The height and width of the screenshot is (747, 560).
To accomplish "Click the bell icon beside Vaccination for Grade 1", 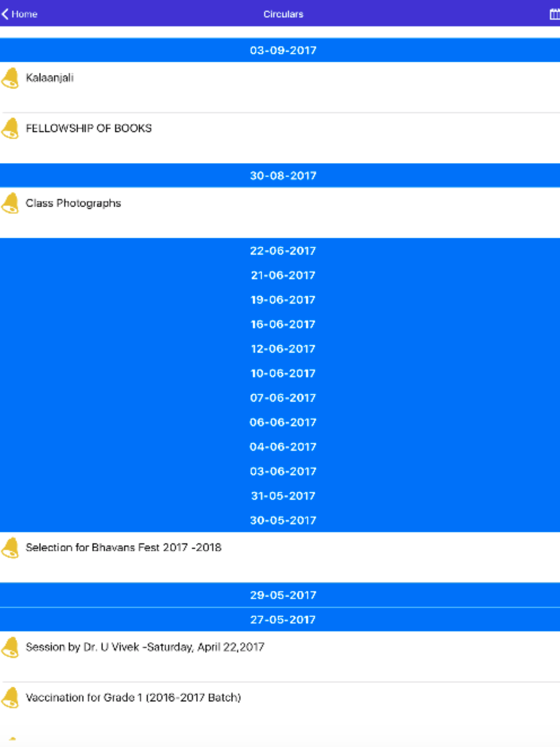I will [10, 698].
